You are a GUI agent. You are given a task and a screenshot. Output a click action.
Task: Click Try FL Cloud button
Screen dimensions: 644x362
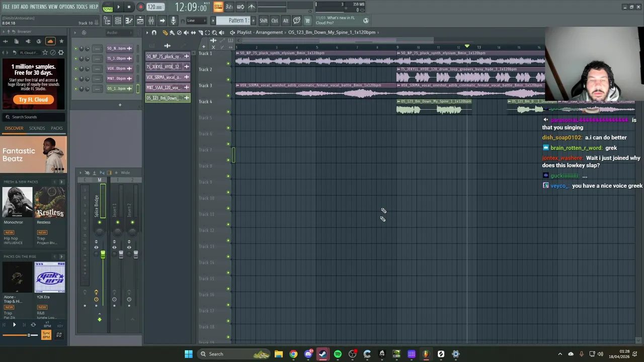click(33, 100)
